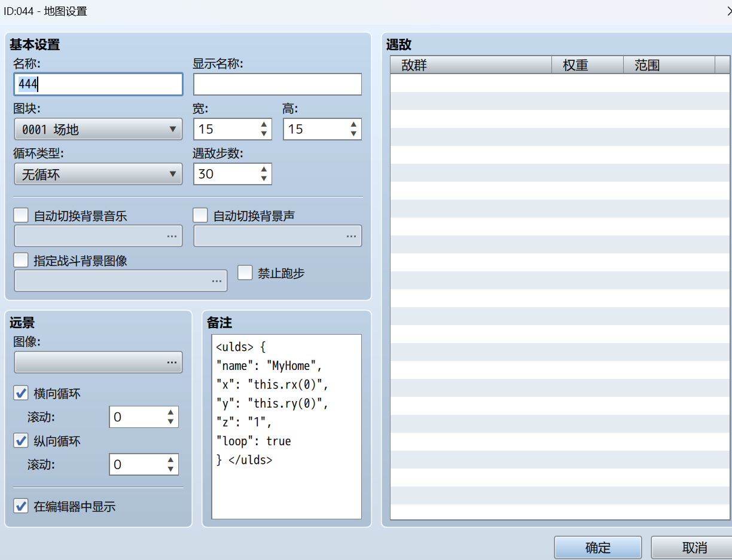Toggle 在编辑器中显示 checkbox

pos(21,506)
